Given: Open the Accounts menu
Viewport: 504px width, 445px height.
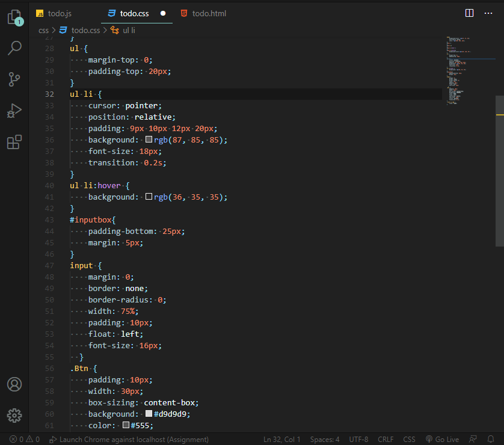Looking at the screenshot, I should pyautogui.click(x=14, y=384).
